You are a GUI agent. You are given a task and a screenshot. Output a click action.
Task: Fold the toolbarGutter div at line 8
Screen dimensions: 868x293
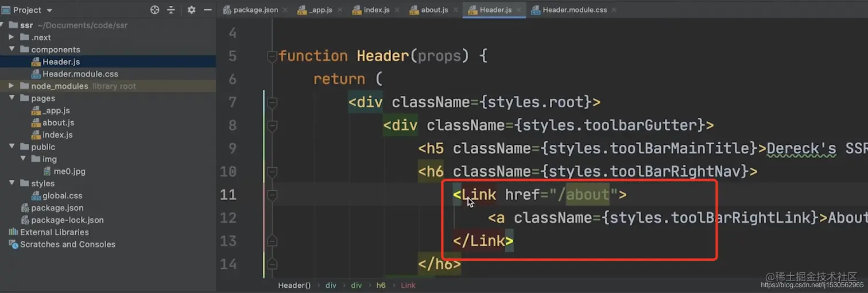point(272,125)
